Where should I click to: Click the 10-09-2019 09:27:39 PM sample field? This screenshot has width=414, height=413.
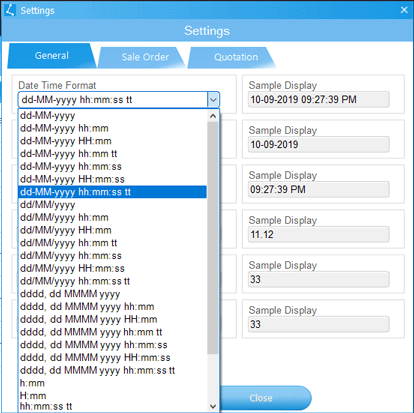pyautogui.click(x=319, y=99)
